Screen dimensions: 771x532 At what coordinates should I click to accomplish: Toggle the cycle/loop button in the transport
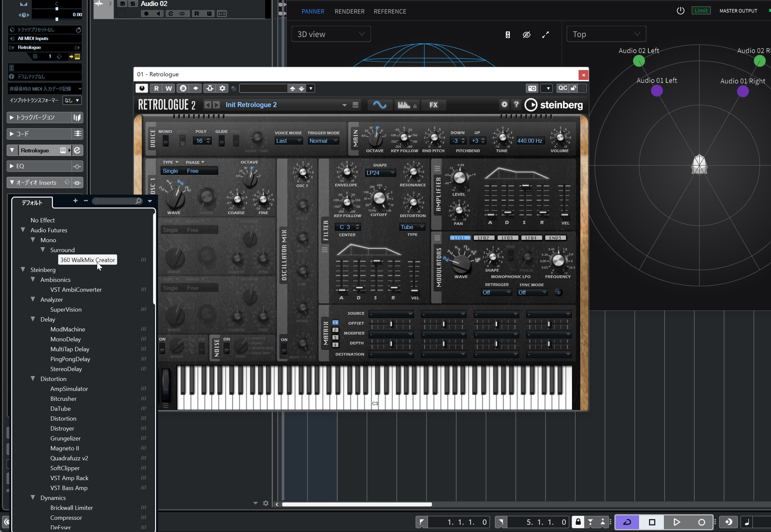click(x=627, y=522)
